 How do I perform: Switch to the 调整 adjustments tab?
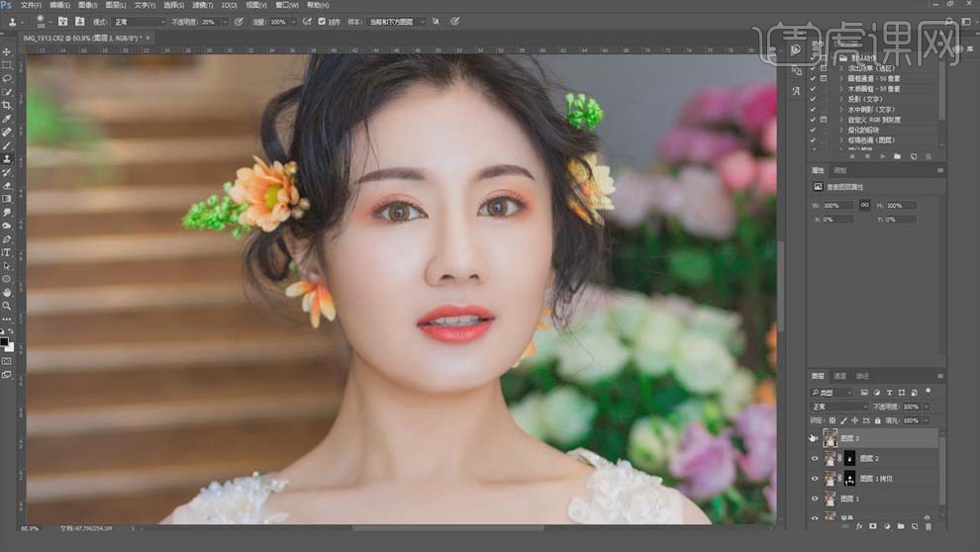[x=840, y=170]
